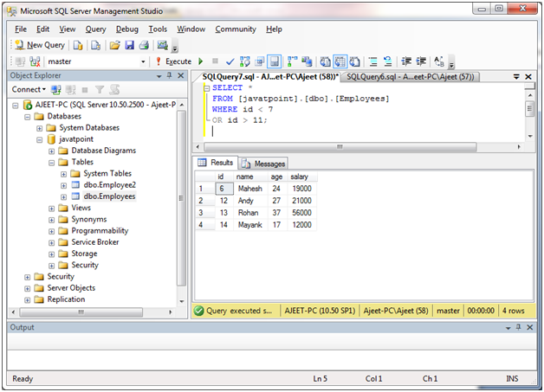Click the Change Connection icon beside master
The image size is (544, 392).
tap(35, 61)
